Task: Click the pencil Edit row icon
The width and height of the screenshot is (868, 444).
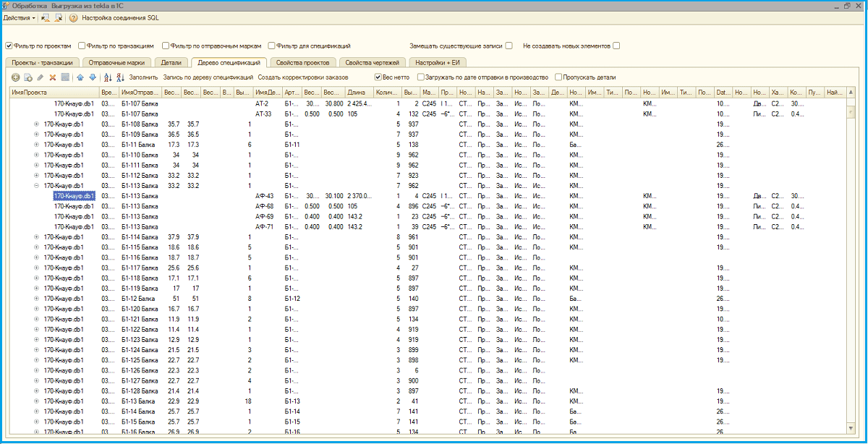Action: pos(41,77)
